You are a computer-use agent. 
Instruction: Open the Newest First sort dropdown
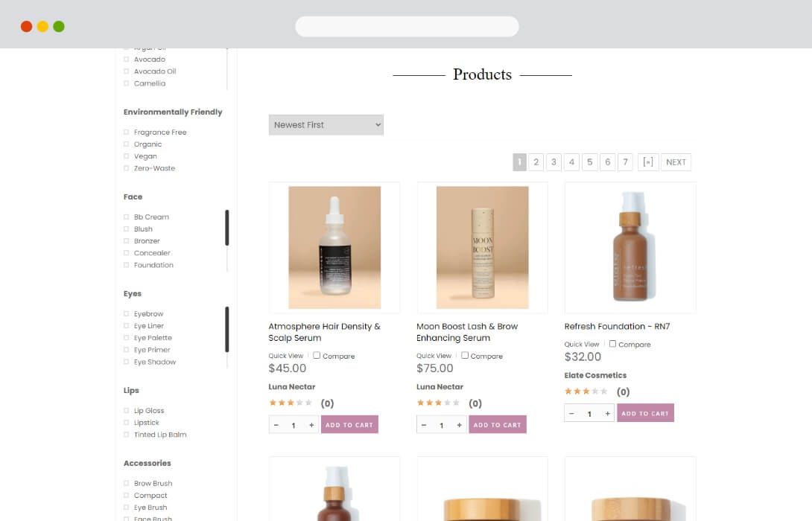click(x=326, y=125)
